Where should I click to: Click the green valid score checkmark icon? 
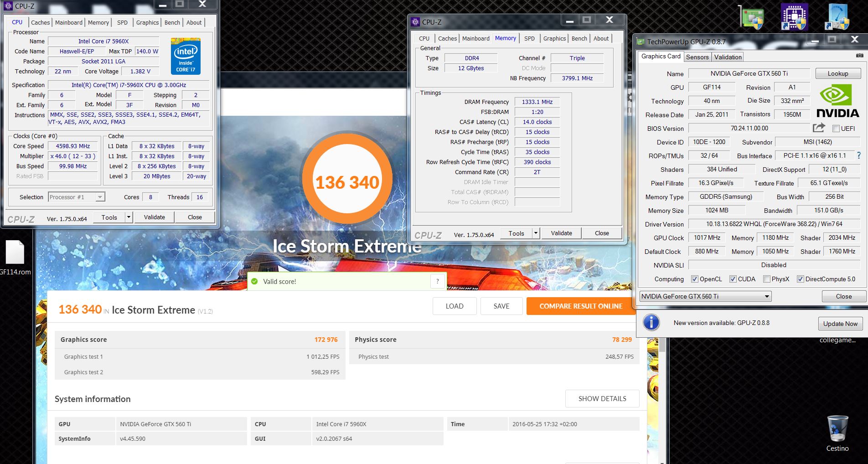pos(254,282)
